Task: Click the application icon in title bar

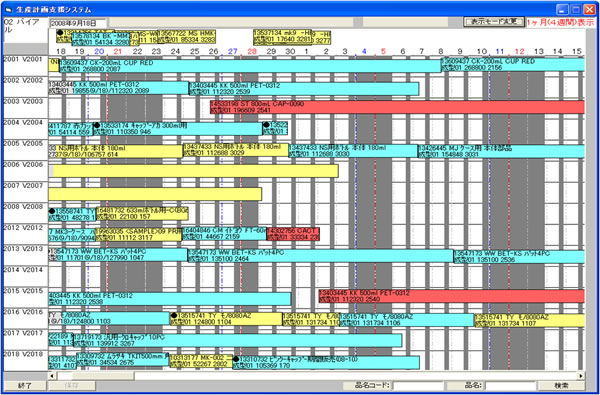Action: point(9,10)
